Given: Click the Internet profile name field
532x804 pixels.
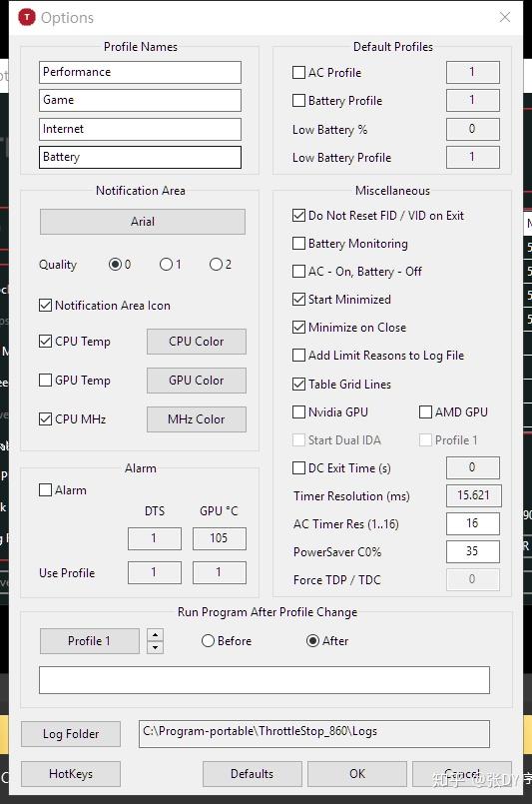Looking at the screenshot, I should 140,129.
